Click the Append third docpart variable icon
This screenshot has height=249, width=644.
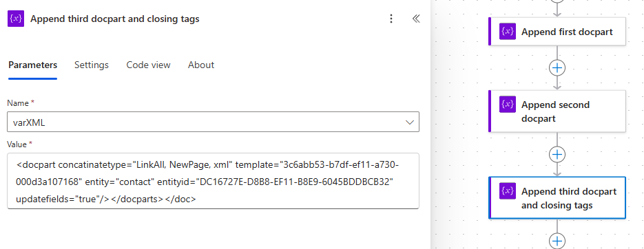coord(508,191)
